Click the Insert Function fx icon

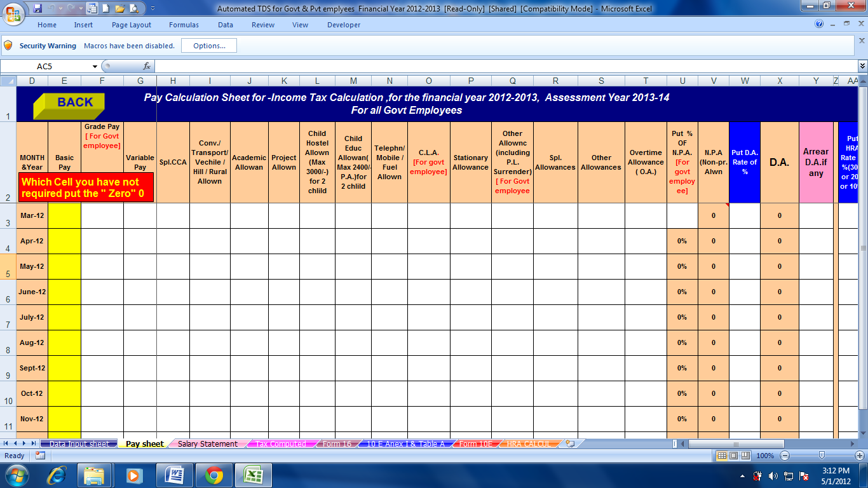147,66
